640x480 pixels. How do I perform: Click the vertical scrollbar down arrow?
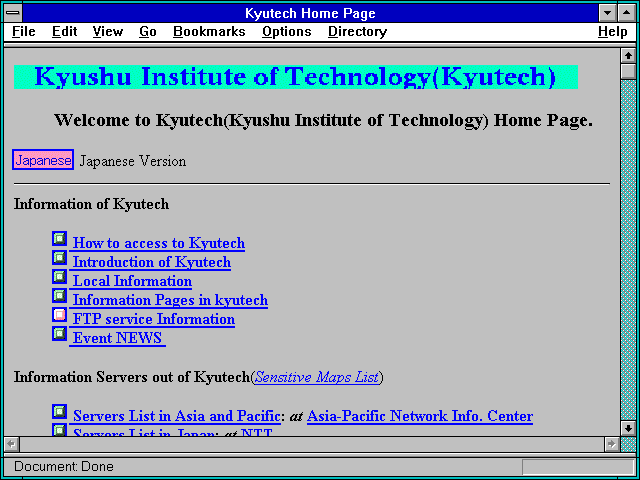628,428
